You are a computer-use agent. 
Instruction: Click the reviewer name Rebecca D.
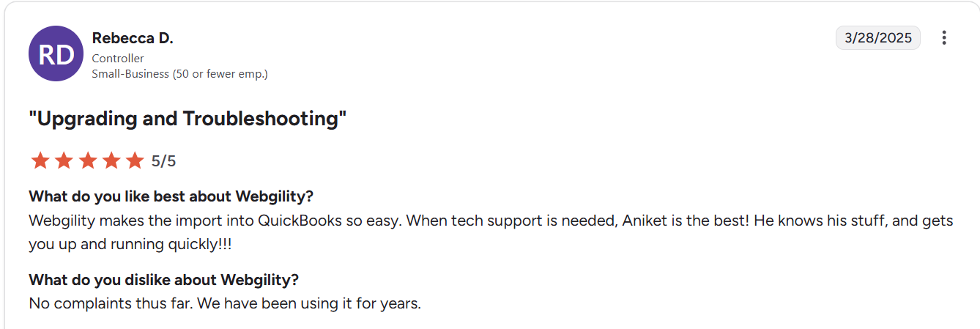tap(133, 38)
